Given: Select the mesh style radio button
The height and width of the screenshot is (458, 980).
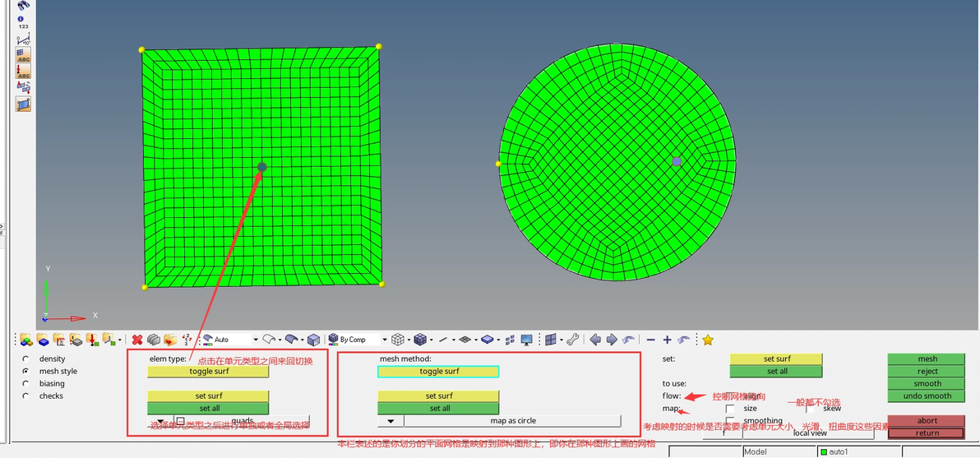Looking at the screenshot, I should pyautogui.click(x=25, y=371).
